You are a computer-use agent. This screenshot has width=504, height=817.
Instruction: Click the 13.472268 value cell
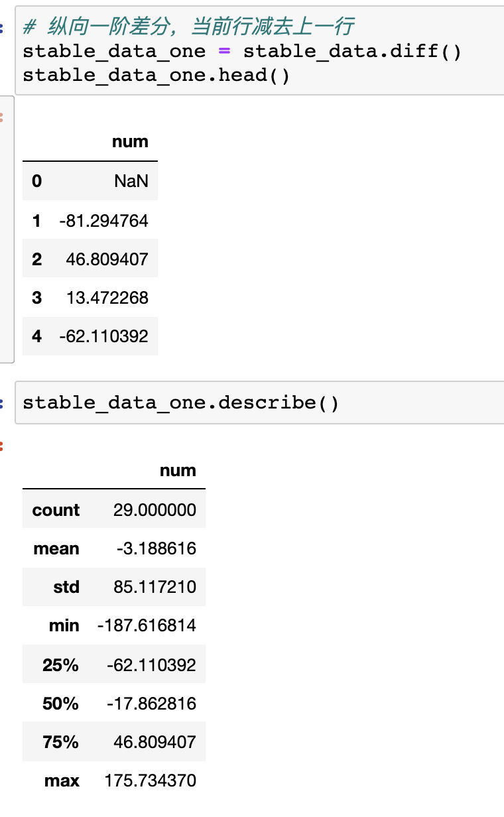click(107, 298)
